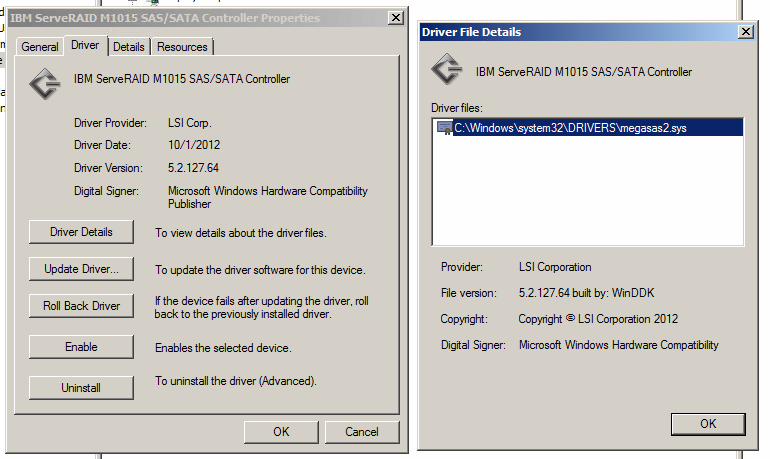Open the Resources tab
770x459 pixels.
pyautogui.click(x=182, y=47)
